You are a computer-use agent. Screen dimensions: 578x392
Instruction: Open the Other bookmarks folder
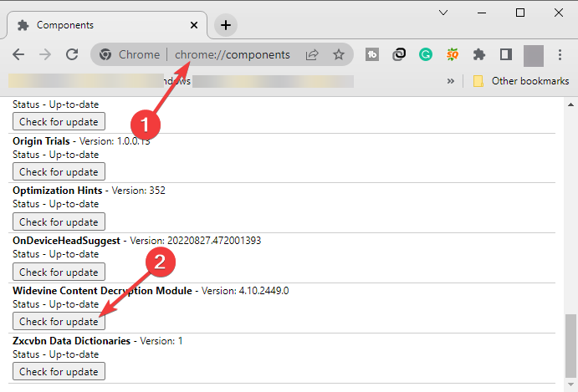pos(521,81)
